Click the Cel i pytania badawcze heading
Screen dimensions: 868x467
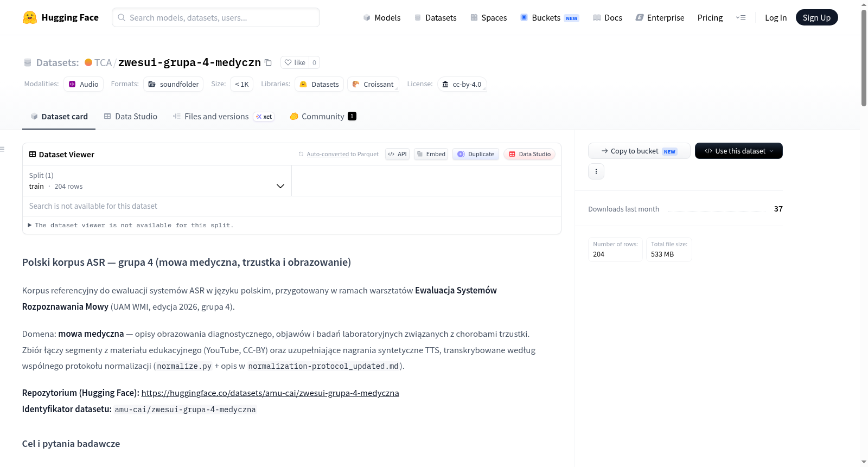pyautogui.click(x=71, y=444)
